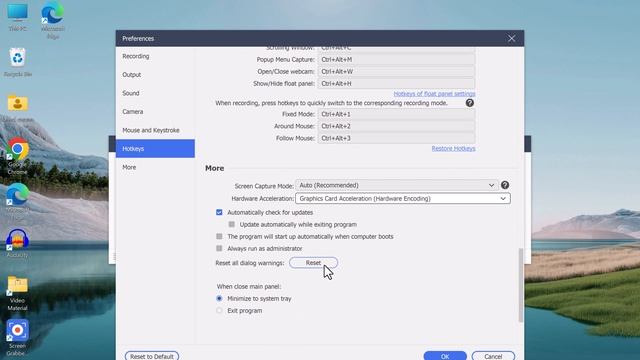Viewport: 640px width, 360px height.
Task: Click help icon beside recording mode hotkeys text
Action: pos(470,103)
